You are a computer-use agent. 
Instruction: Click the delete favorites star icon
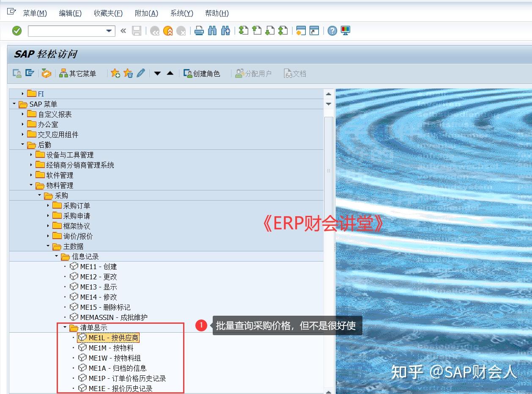pos(128,73)
